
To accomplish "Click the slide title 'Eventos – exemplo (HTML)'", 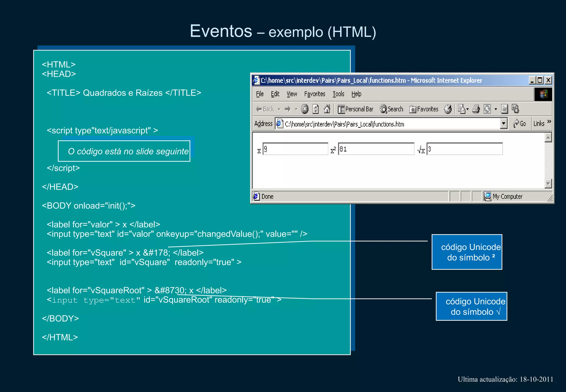I will click(x=283, y=31).
